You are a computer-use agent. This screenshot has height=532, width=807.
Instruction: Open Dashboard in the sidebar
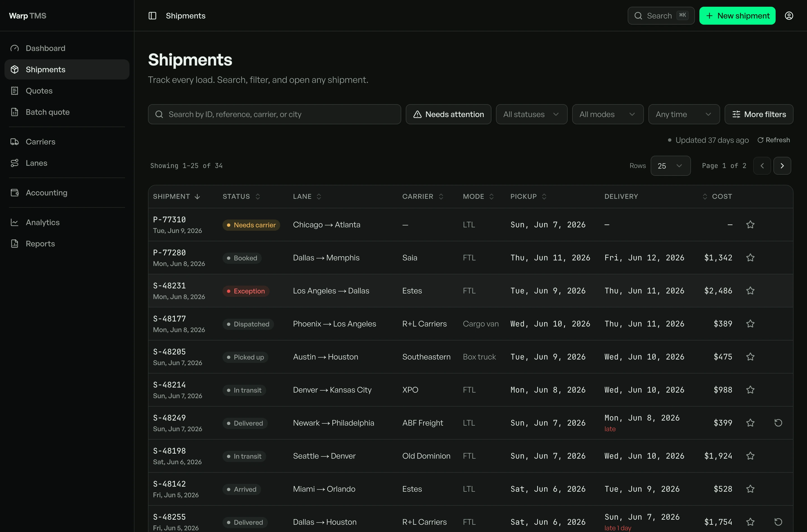pyautogui.click(x=67, y=48)
